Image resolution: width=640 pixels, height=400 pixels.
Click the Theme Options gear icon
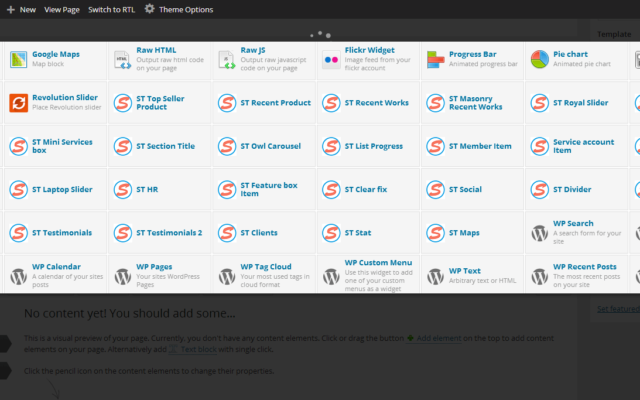point(149,9)
